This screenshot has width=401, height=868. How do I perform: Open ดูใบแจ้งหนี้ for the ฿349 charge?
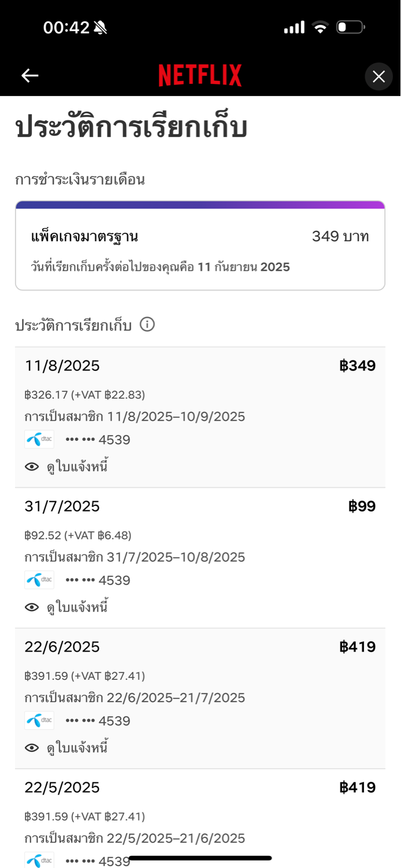coord(78,466)
